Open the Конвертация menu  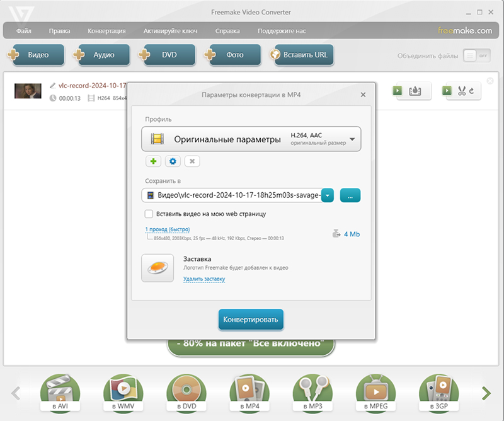[x=106, y=31]
